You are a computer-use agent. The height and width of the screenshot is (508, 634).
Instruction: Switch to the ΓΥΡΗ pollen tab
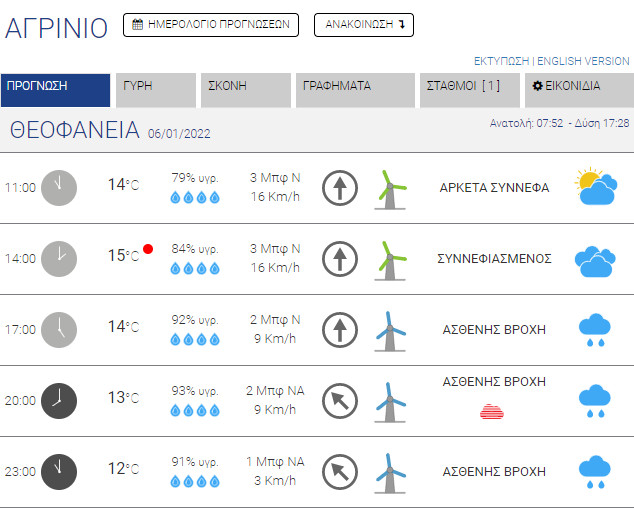tap(156, 89)
